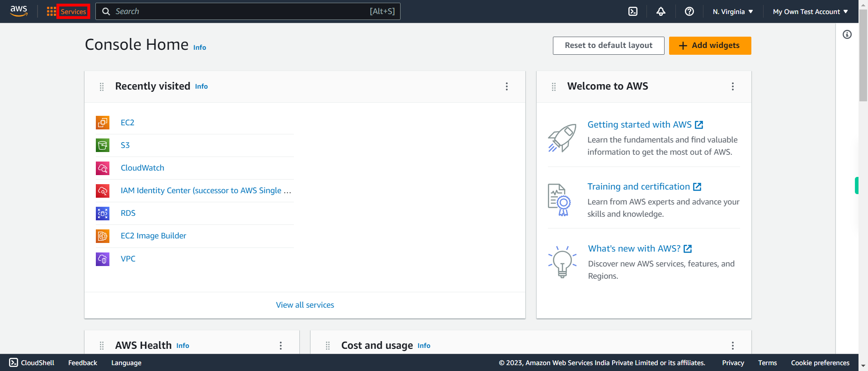Click the green side tab handle
Screen dimensions: 868x371
[856, 185]
